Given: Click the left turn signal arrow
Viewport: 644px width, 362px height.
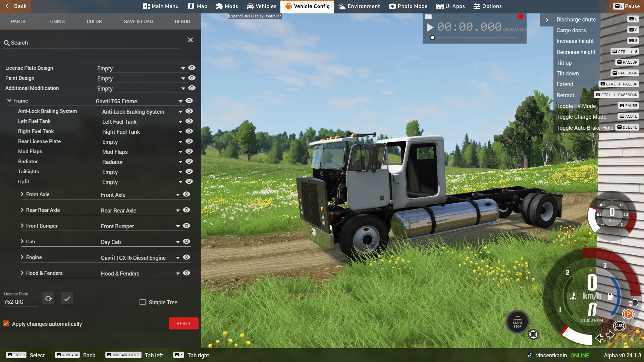Looking at the screenshot, I should (x=599, y=338).
